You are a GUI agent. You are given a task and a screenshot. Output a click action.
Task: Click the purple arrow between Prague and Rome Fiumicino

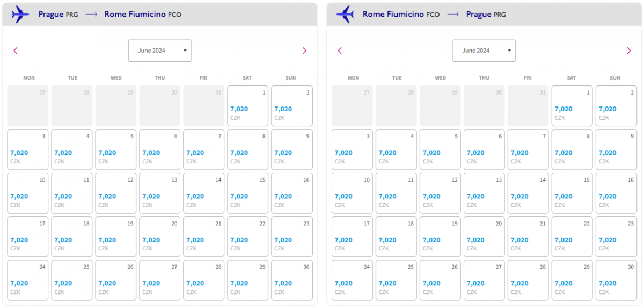[91, 15]
